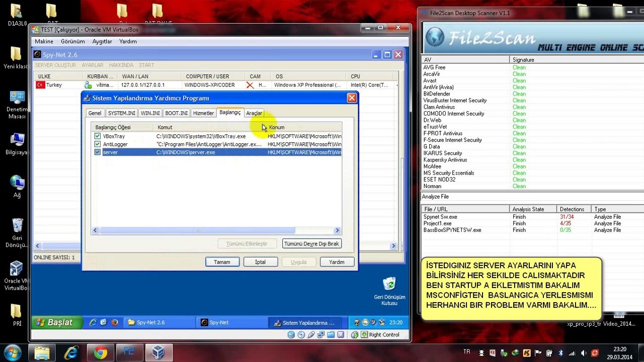Open HAKKINDA menu in Spy-Net
Viewport: 644px width, 362px height.
pyautogui.click(x=121, y=65)
